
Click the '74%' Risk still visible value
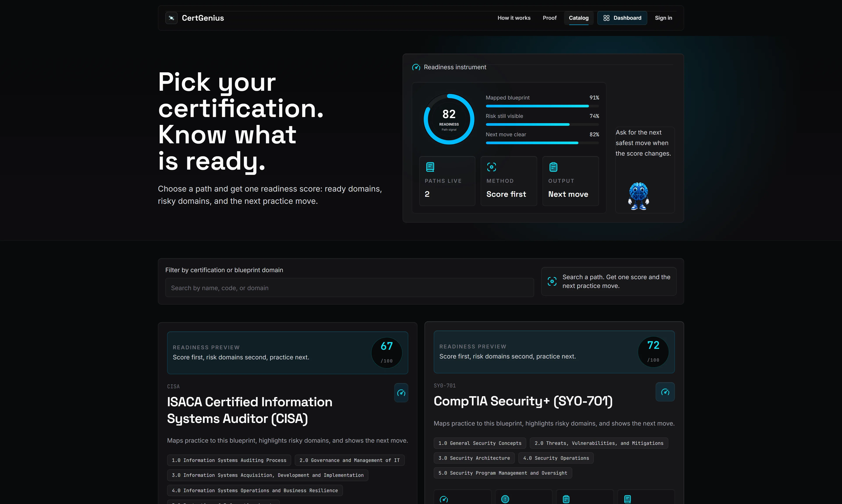[x=594, y=116]
